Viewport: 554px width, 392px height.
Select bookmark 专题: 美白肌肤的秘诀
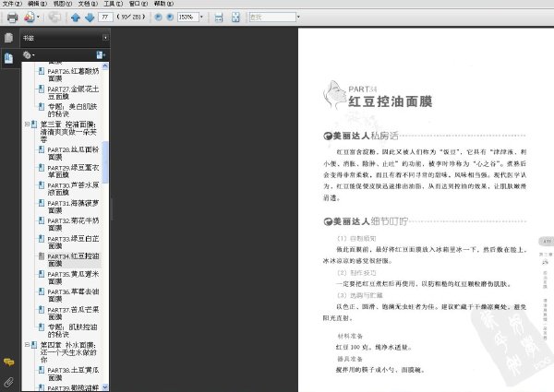(x=72, y=110)
